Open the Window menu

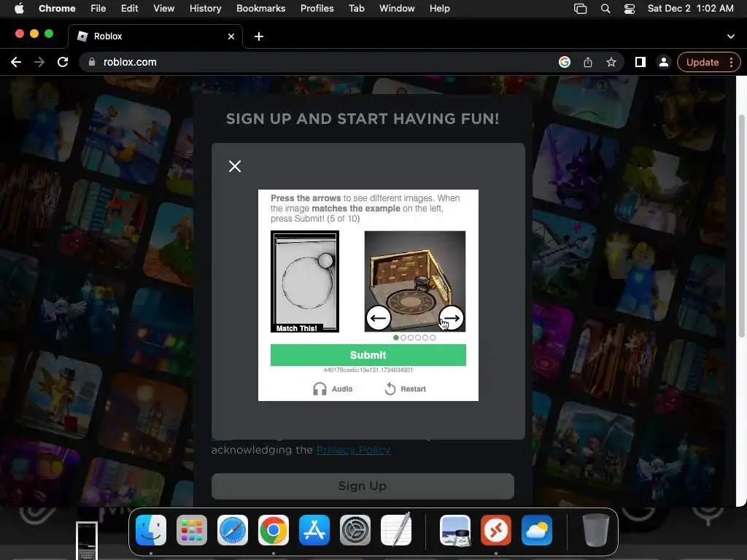pos(397,9)
